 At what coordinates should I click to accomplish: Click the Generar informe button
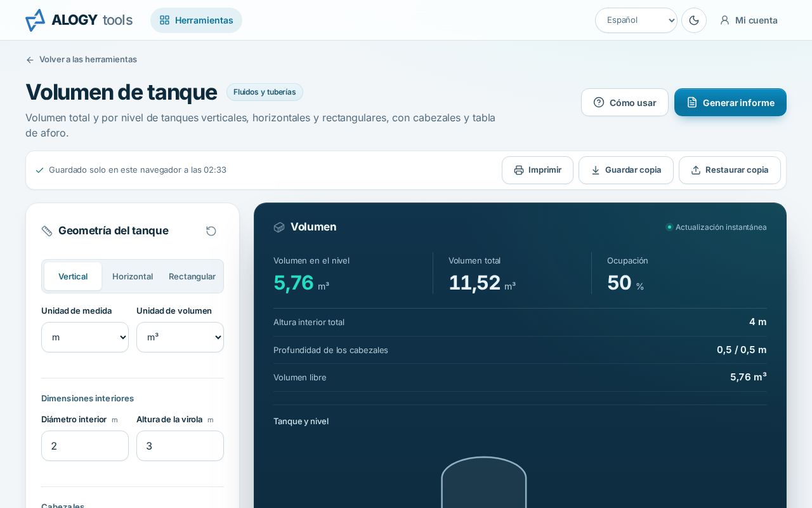point(730,102)
